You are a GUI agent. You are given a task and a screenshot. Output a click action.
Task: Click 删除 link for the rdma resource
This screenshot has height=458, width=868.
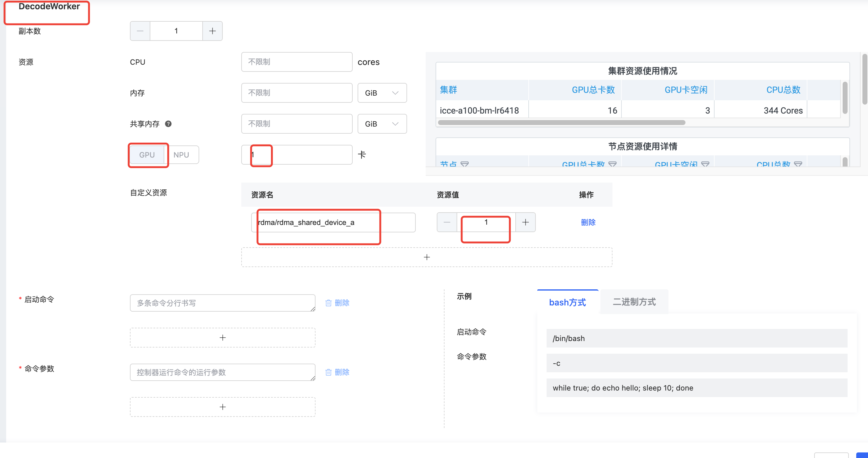pos(588,222)
